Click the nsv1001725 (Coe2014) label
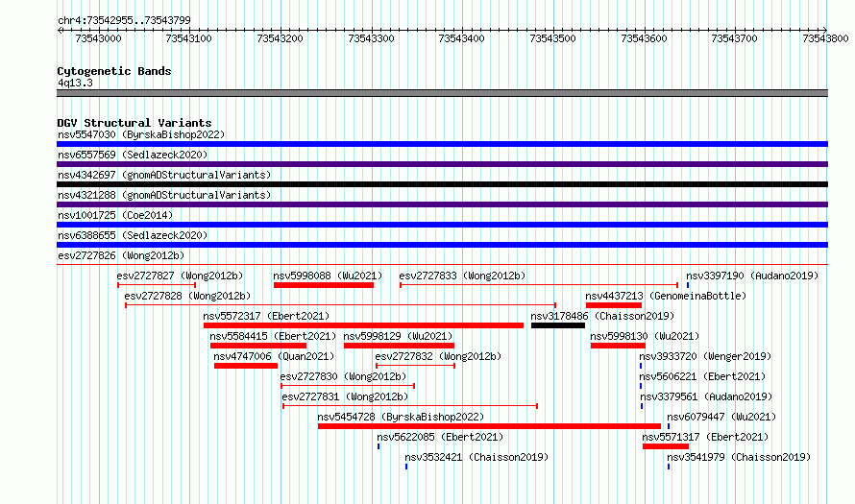Viewport: 855px width, 504px height. [115, 215]
